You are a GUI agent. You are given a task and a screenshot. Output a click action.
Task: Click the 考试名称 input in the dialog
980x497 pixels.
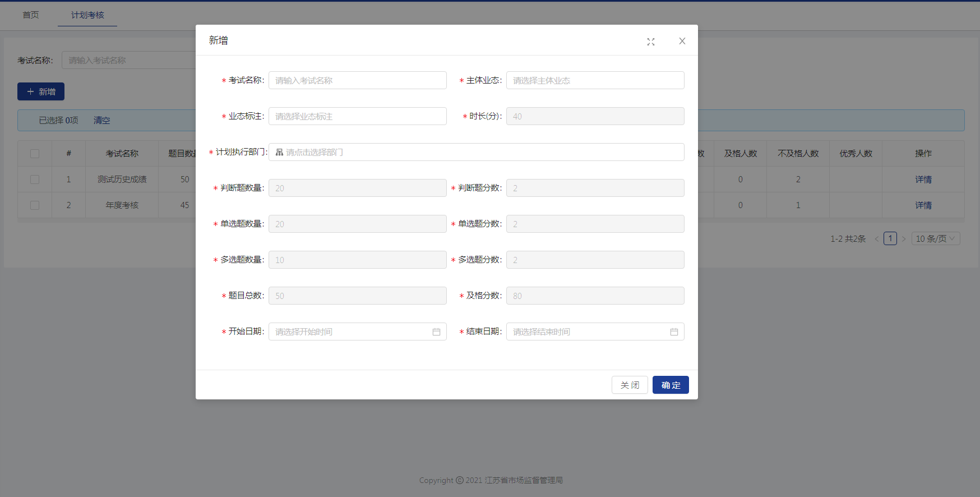point(357,80)
